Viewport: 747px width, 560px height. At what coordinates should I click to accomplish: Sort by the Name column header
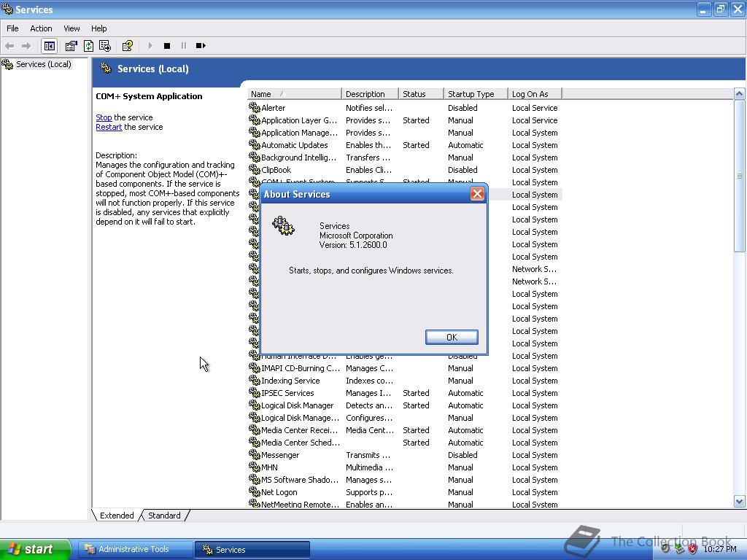[x=295, y=94]
